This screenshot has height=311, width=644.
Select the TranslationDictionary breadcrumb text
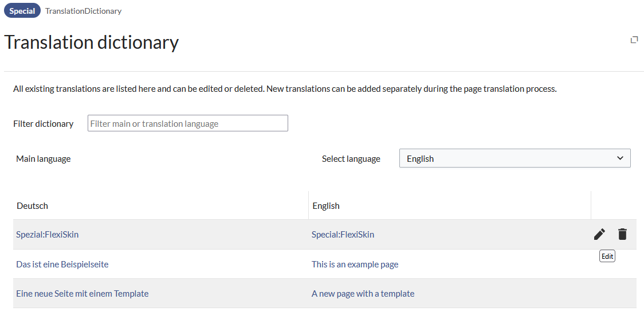click(x=83, y=11)
